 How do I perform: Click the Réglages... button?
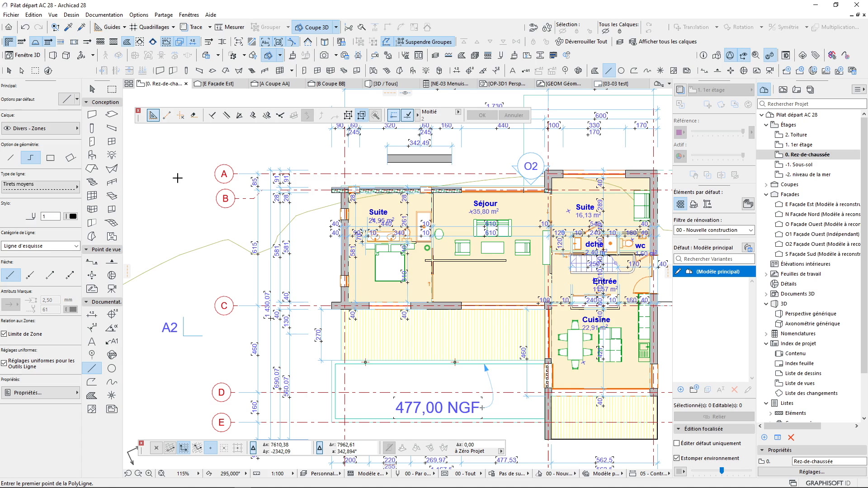coord(811,472)
